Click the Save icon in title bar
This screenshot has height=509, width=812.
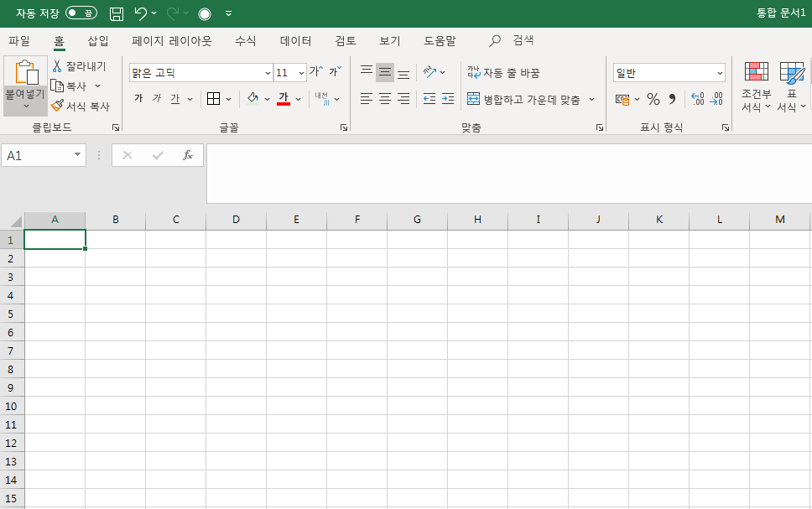(x=117, y=13)
